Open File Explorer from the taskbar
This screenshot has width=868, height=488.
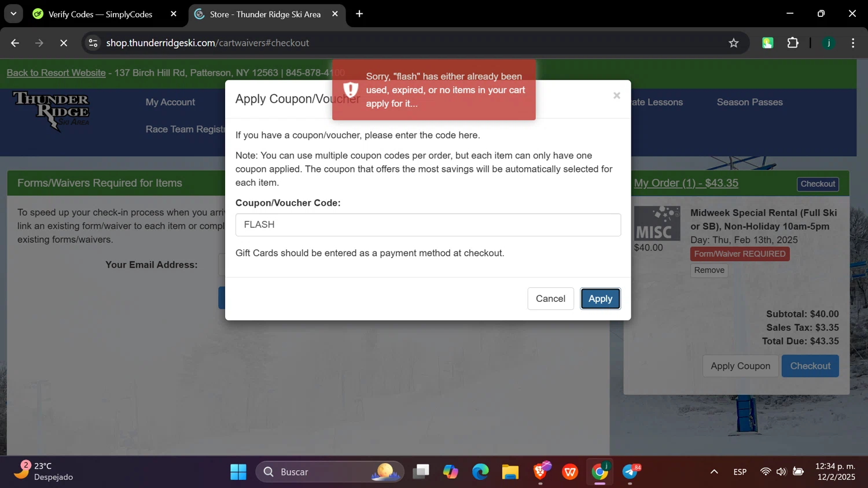pyautogui.click(x=510, y=472)
